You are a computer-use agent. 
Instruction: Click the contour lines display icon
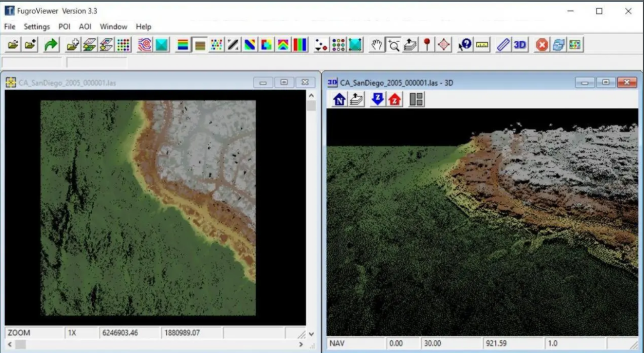[x=145, y=45]
